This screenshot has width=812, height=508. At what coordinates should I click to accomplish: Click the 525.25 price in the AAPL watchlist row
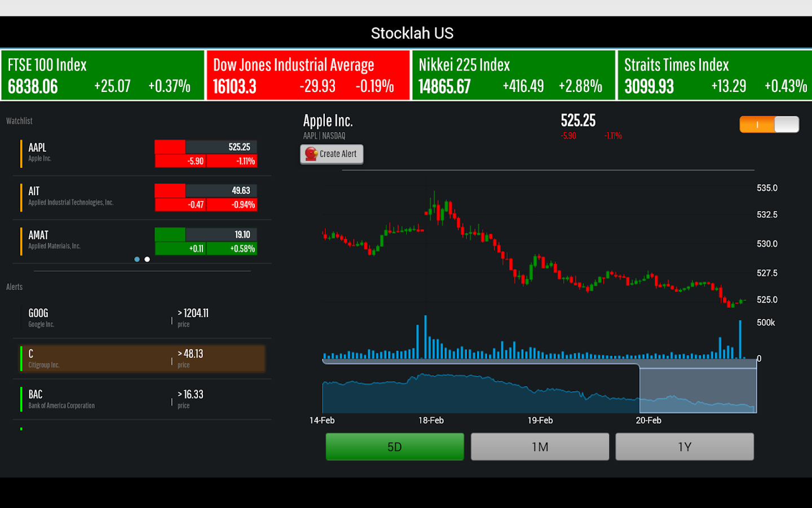[239, 147]
